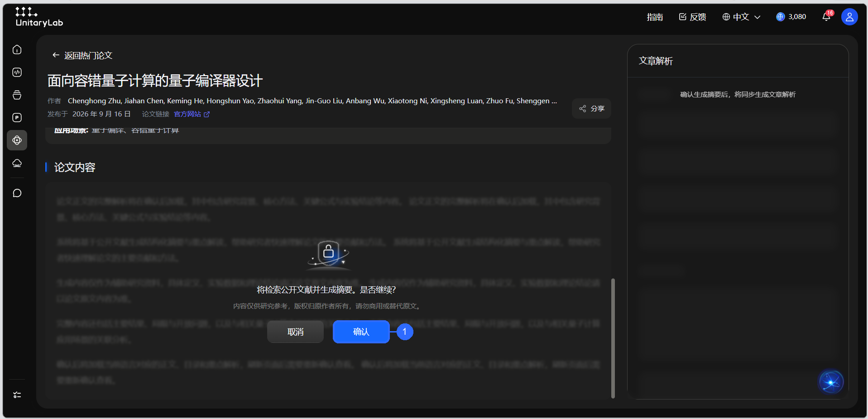This screenshot has width=868, height=419.
Task: Click the 分享 share button
Action: (591, 108)
